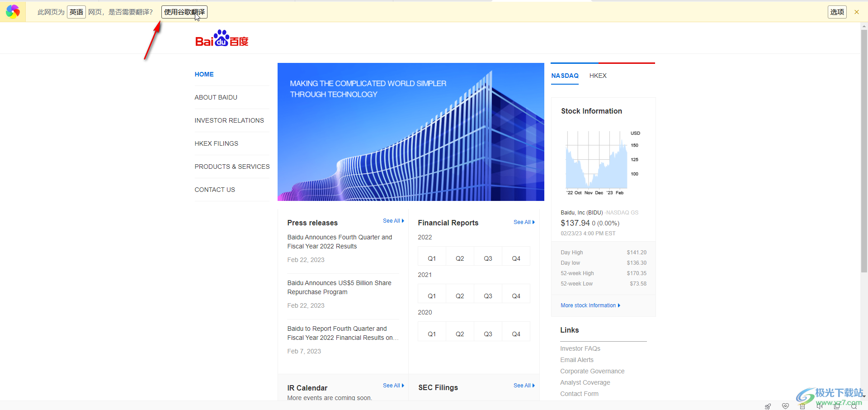The width and height of the screenshot is (868, 410).
Task: Open the CONTACT US menu item
Action: 215,190
